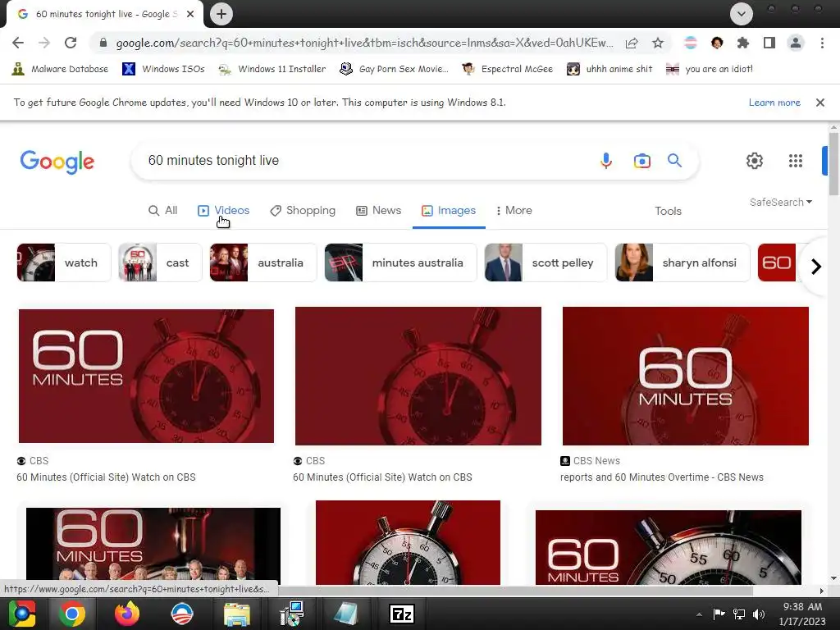Open the Chrome profile avatar
This screenshot has height=630, width=840.
[x=796, y=43]
